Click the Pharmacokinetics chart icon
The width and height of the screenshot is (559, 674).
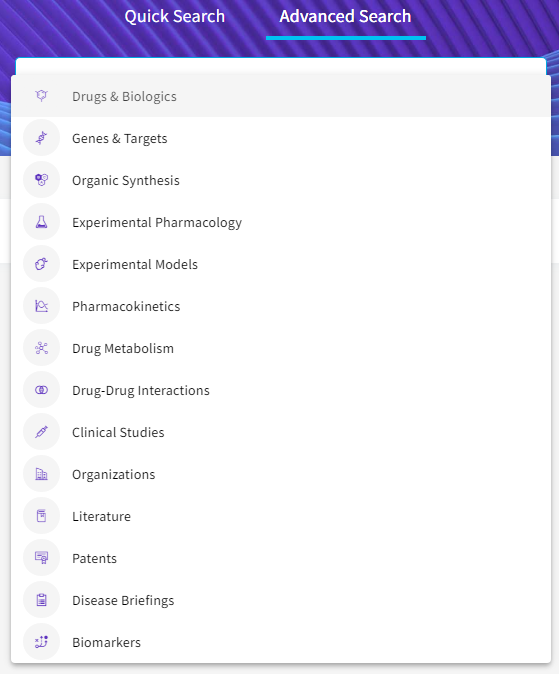coord(41,306)
